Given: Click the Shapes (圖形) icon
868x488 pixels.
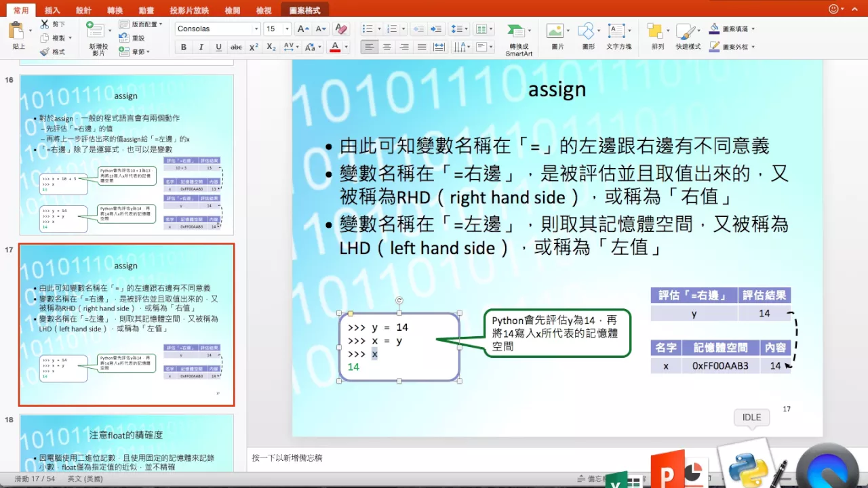Looking at the screenshot, I should coord(587,31).
